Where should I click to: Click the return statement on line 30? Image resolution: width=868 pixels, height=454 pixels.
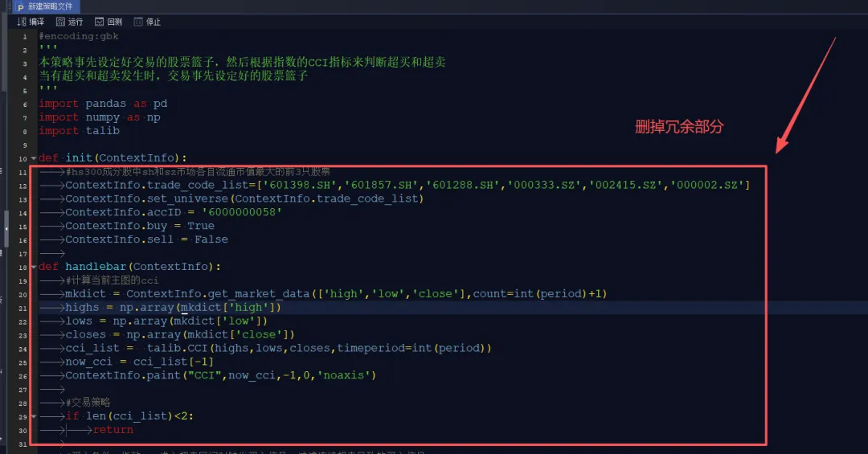point(113,430)
